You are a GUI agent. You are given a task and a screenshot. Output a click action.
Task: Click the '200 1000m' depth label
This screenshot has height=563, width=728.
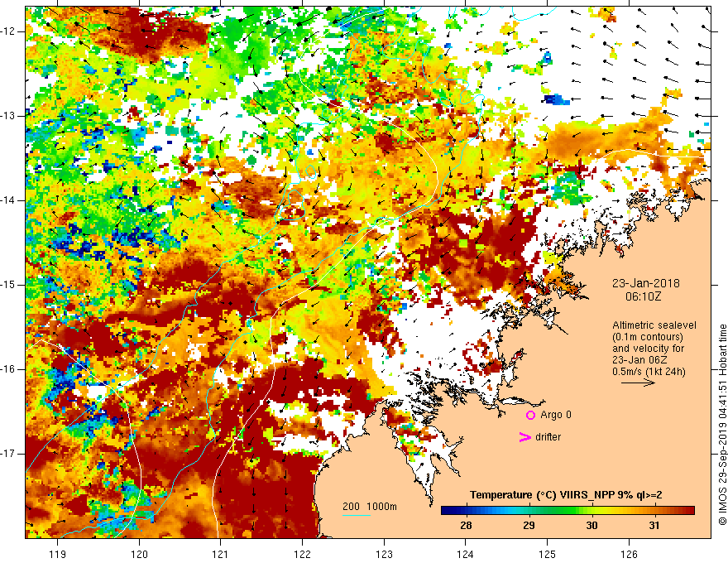pyautogui.click(x=370, y=507)
